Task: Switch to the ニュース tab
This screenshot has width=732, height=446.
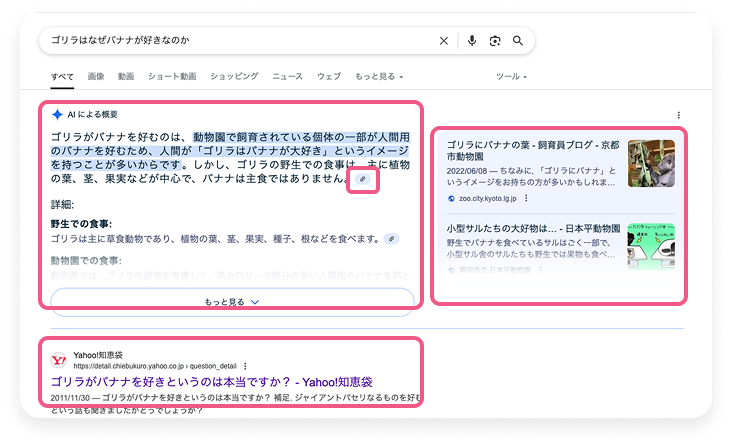Action: 287,76
